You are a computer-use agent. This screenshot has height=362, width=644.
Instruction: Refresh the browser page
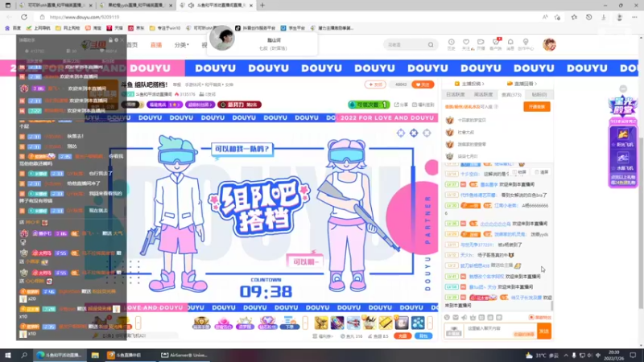click(24, 17)
